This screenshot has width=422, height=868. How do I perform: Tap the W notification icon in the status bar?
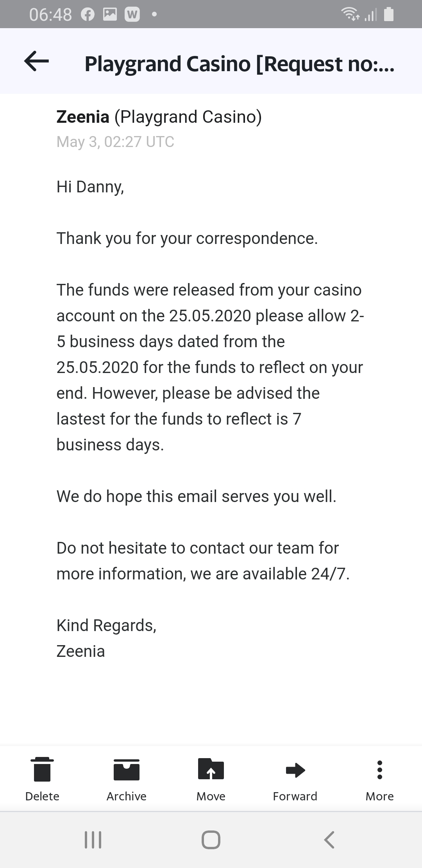[x=132, y=15]
